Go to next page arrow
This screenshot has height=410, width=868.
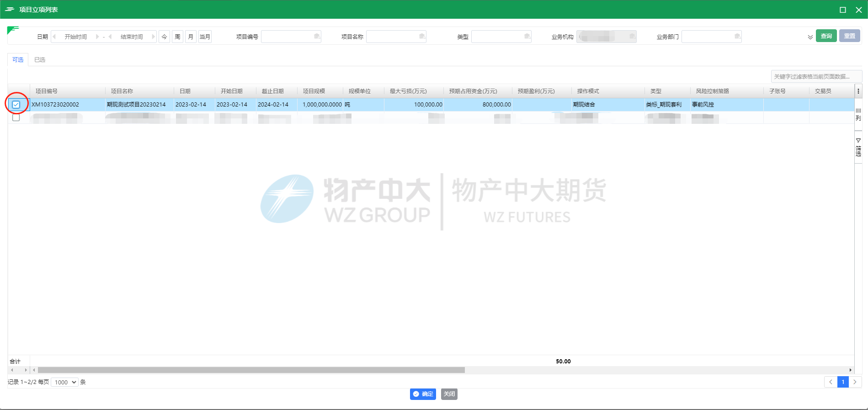[855, 382]
